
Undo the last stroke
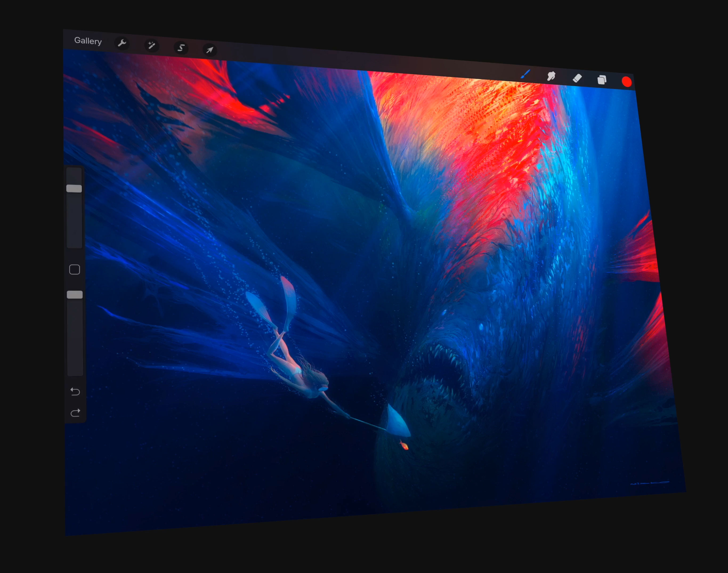click(x=75, y=392)
